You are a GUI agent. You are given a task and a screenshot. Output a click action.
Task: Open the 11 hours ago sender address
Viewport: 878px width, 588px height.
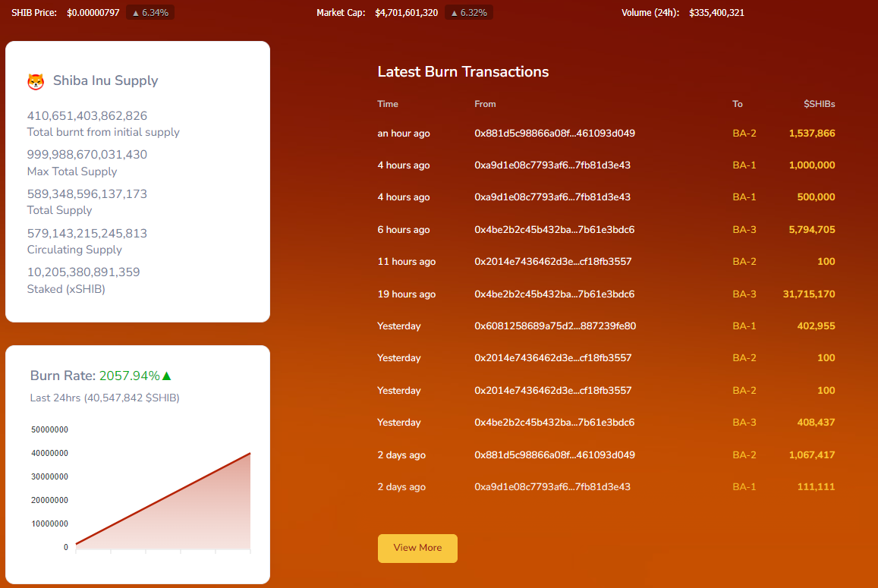point(552,262)
